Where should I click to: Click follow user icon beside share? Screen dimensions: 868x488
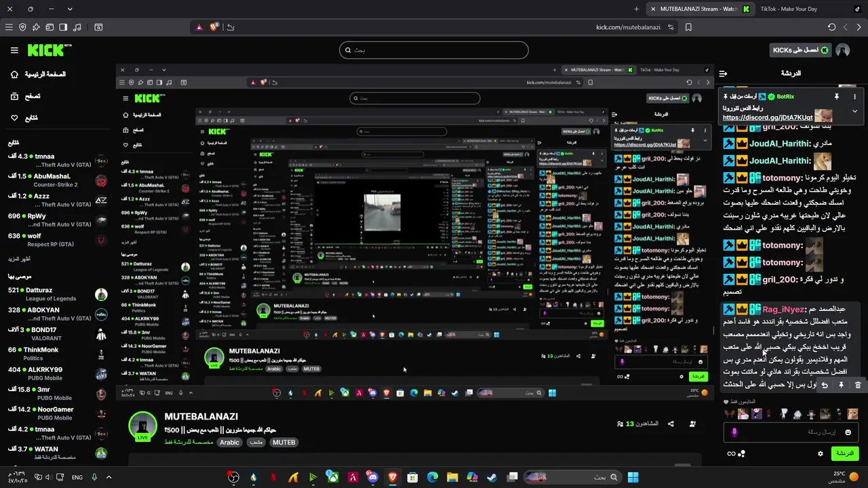pos(692,424)
